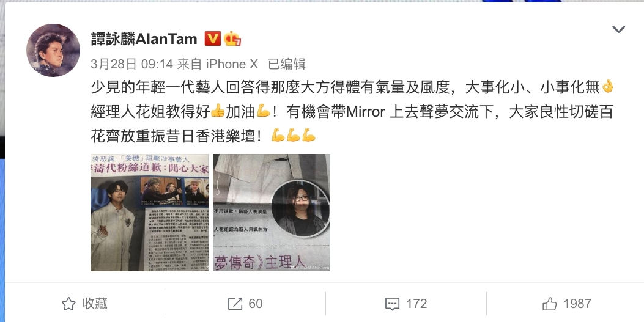Click the star favorite icon

tap(68, 304)
